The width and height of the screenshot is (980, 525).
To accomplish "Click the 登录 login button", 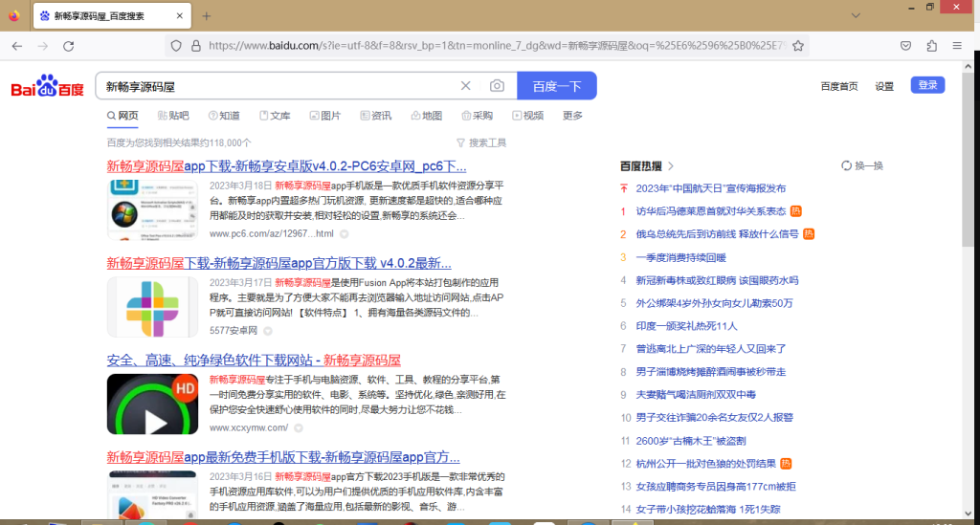I will (x=927, y=85).
